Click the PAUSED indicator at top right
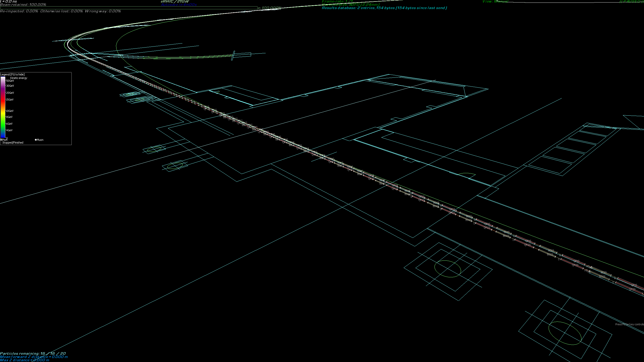This screenshot has height=362, width=644. (631, 2)
